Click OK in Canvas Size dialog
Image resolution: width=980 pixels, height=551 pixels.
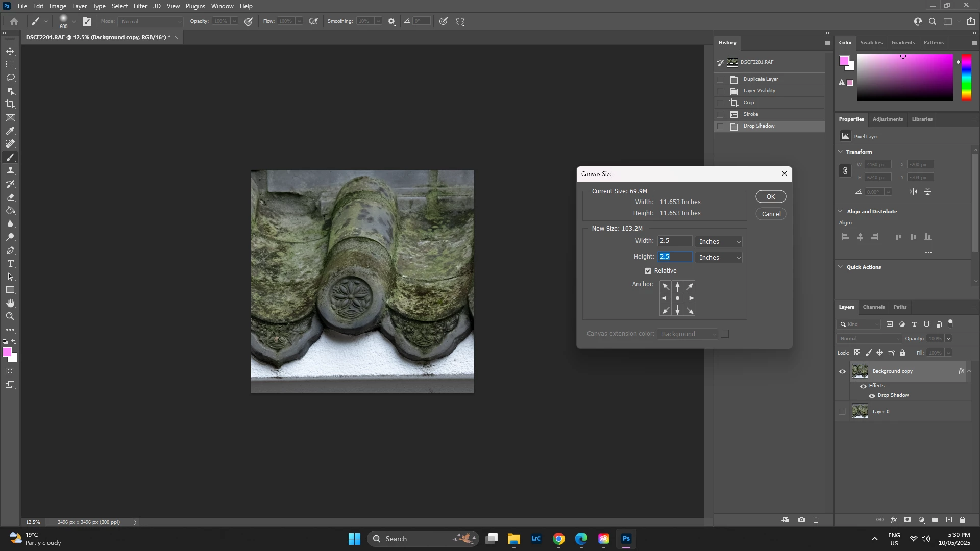[771, 197]
